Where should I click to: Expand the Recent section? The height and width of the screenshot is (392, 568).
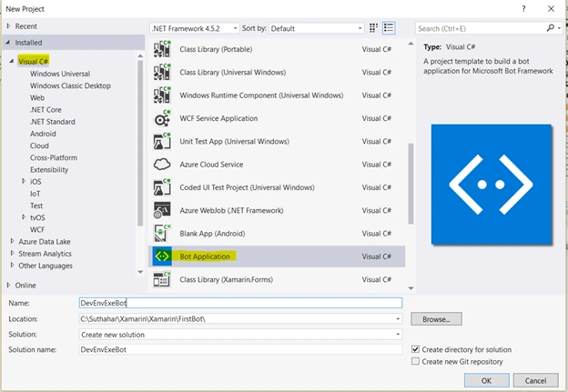click(x=8, y=26)
